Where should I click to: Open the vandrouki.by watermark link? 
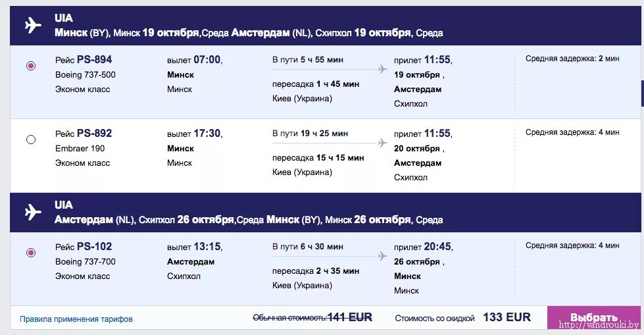[599, 326]
